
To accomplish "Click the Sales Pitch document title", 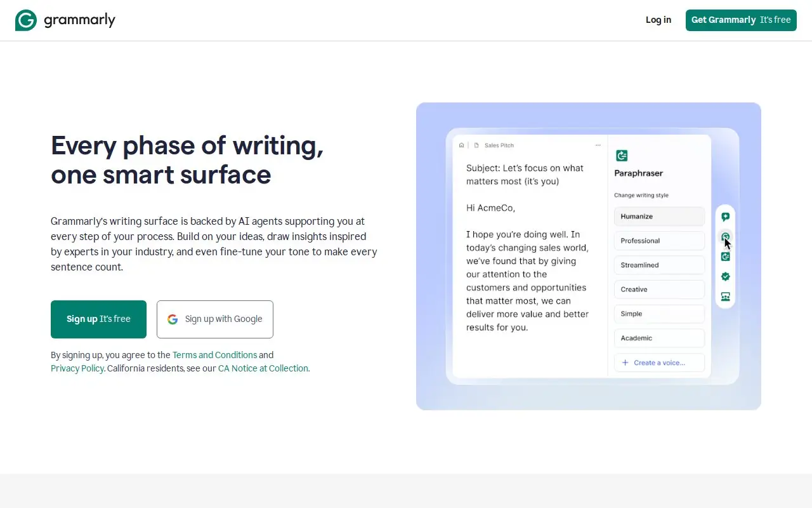I will coord(499,145).
